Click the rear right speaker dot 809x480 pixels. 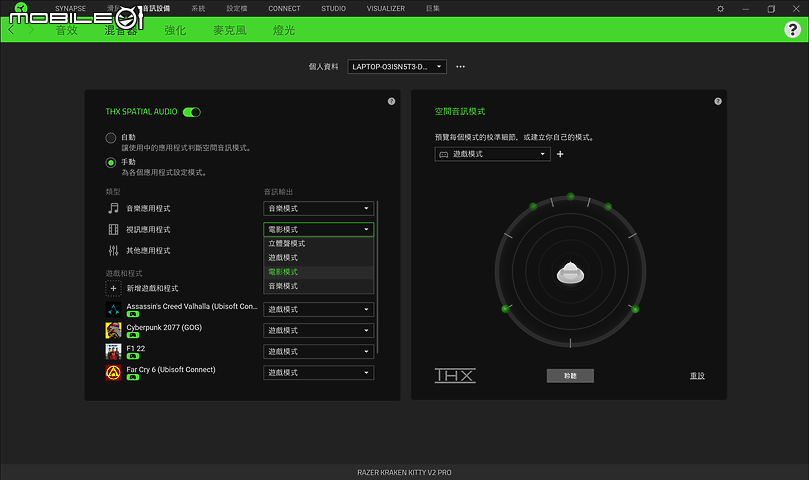635,309
